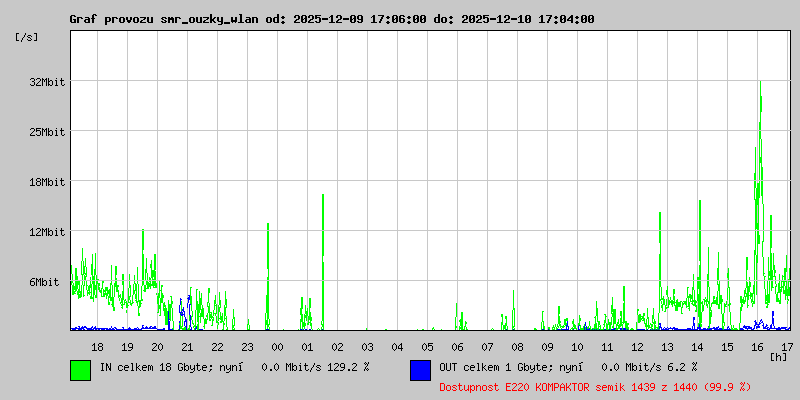Click the x-axis label '09'
The width and height of the screenshot is (800, 400).
coord(547,347)
